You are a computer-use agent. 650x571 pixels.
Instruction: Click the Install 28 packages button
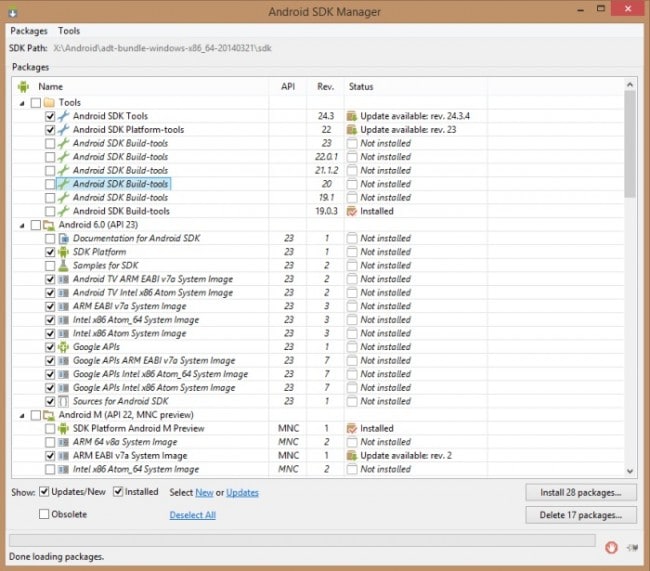click(581, 493)
